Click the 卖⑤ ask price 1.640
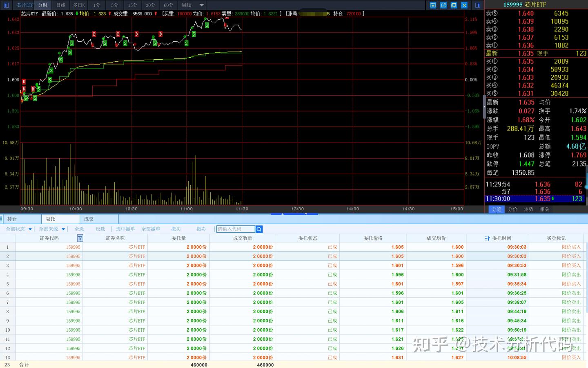588x368 pixels. click(526, 13)
